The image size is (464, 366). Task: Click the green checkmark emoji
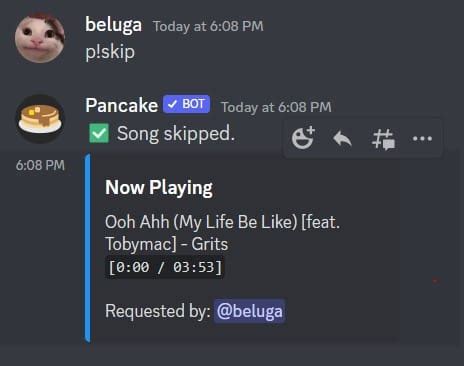click(99, 133)
